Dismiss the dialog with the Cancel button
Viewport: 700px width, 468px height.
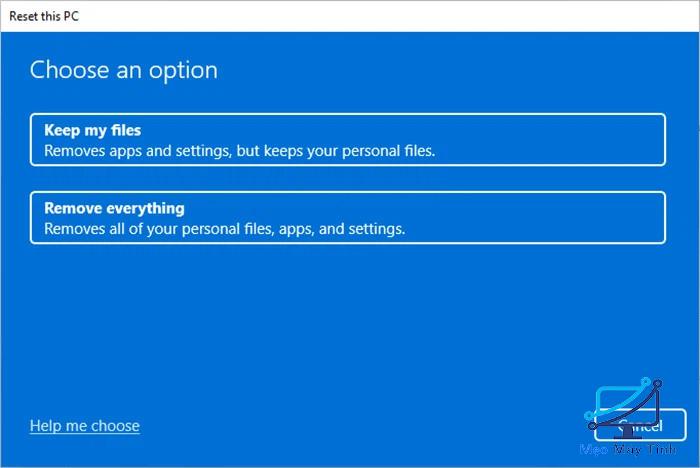pos(641,425)
